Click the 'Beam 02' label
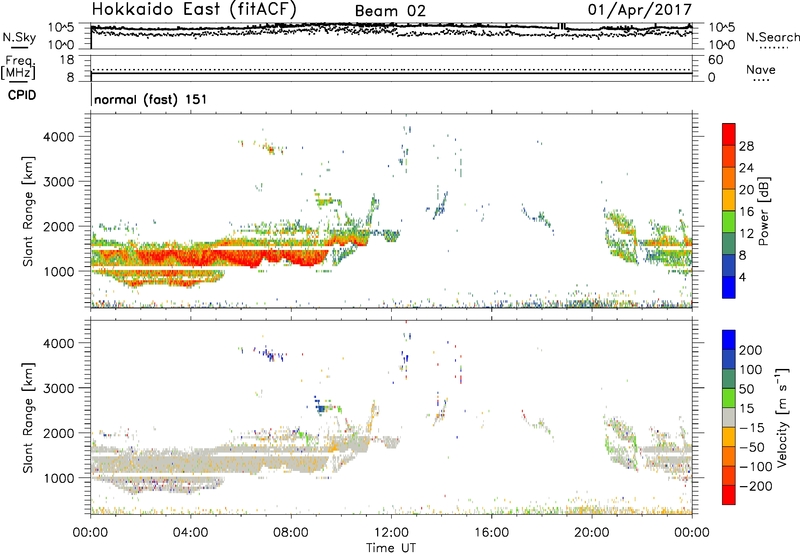 pyautogui.click(x=390, y=11)
